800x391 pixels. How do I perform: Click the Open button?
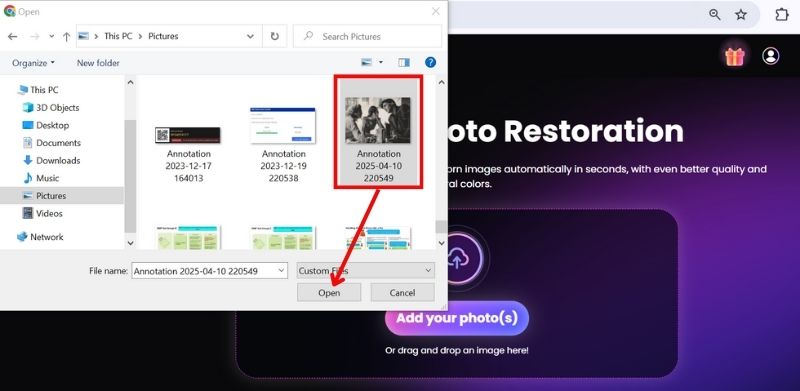[329, 292]
